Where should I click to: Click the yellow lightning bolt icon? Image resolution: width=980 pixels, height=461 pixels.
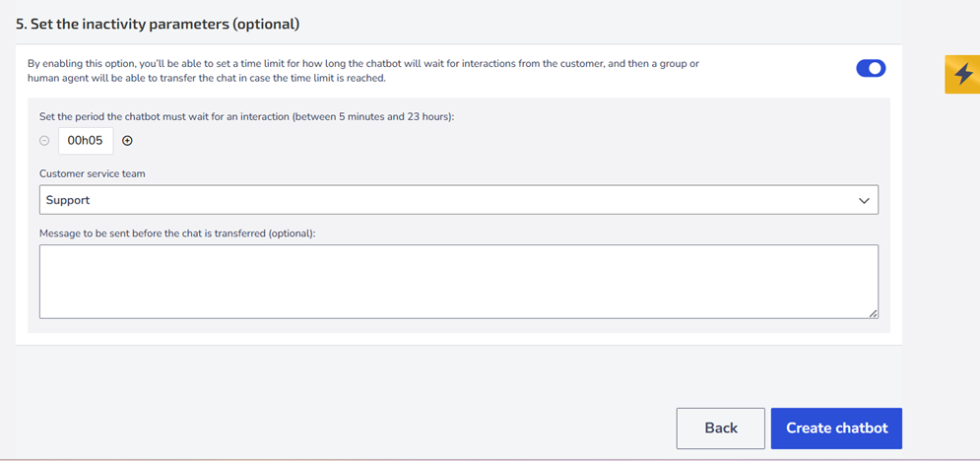point(962,74)
